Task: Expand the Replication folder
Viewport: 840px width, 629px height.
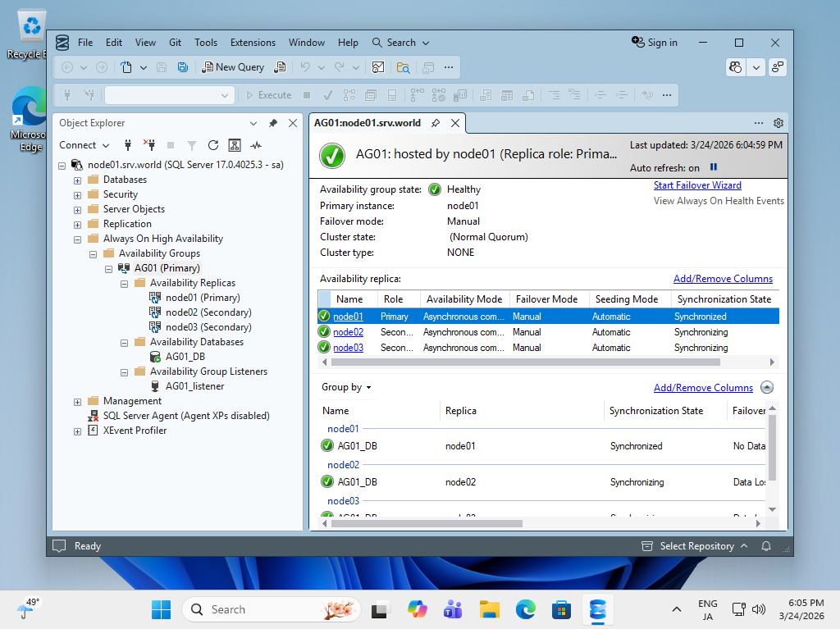Action: [78, 225]
